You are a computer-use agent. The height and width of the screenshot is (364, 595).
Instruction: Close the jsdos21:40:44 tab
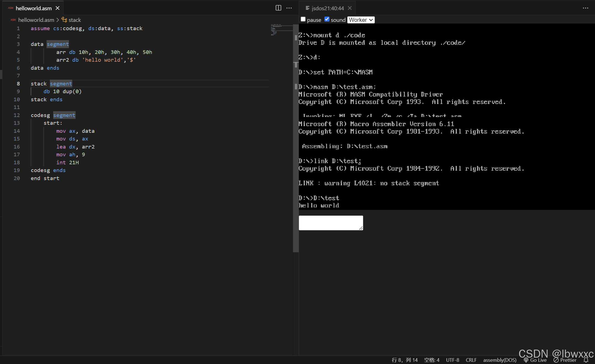click(350, 8)
